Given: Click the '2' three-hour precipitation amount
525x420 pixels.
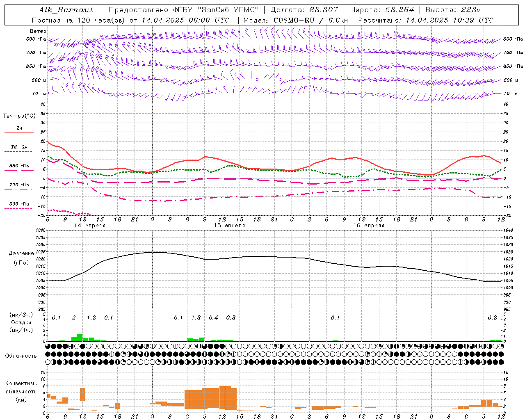Looking at the screenshot, I should (74, 317).
